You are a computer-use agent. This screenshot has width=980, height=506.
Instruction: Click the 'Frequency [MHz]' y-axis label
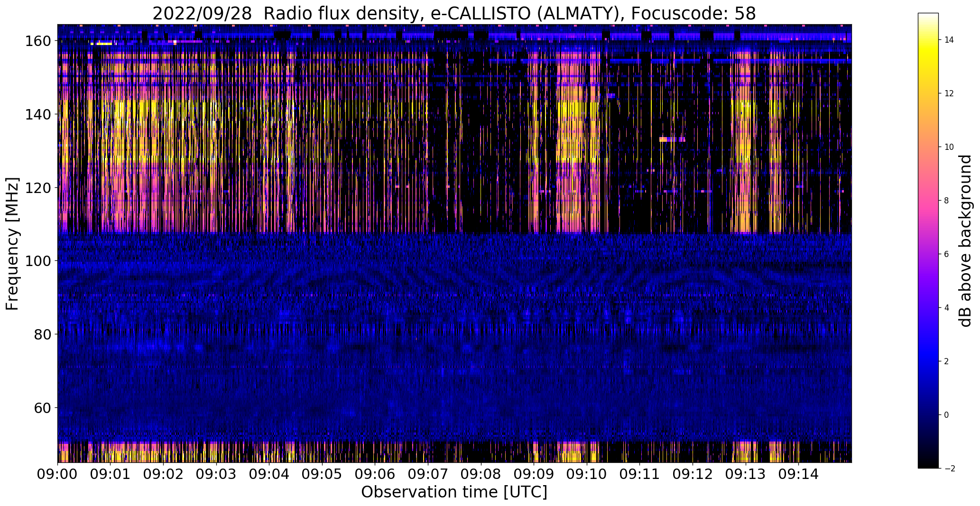pyautogui.click(x=12, y=244)
